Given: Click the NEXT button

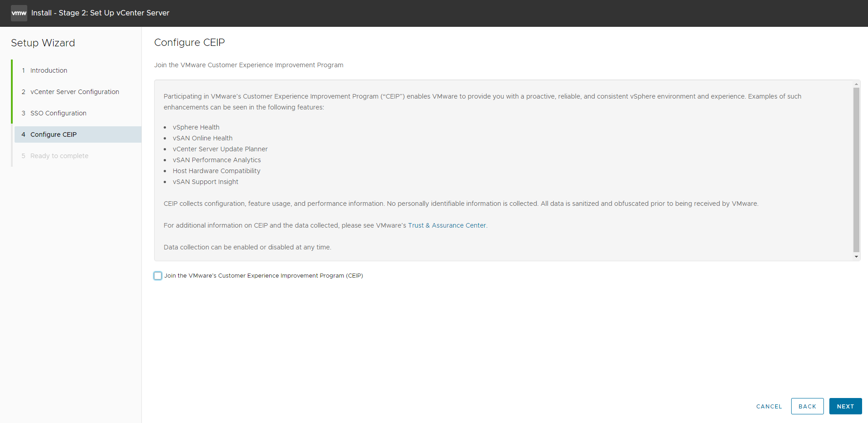Looking at the screenshot, I should click(845, 406).
